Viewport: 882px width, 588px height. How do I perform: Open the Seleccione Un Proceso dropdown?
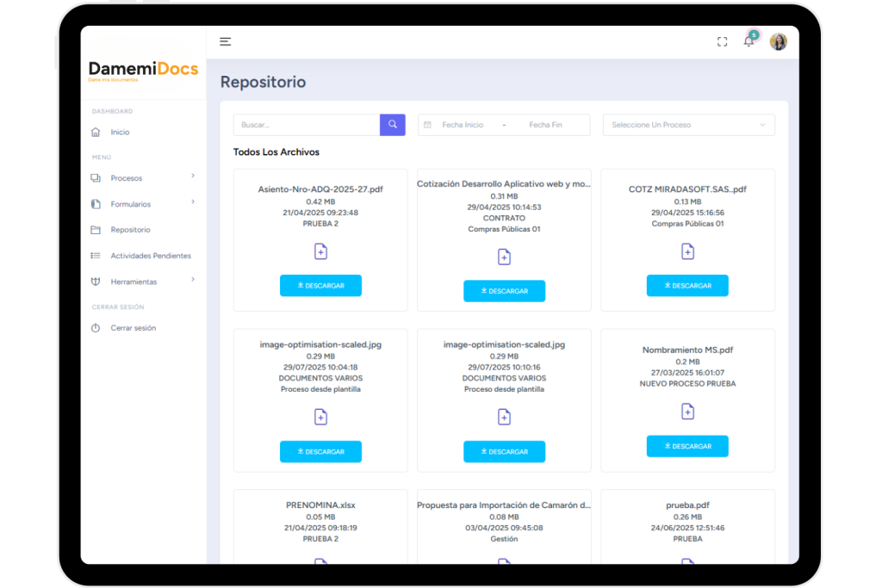point(688,125)
